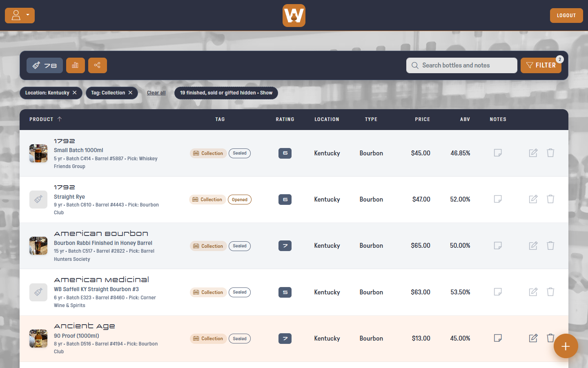This screenshot has width=588, height=368.
Task: Delete the 1792 Straight Rye entry
Action: 550,199
